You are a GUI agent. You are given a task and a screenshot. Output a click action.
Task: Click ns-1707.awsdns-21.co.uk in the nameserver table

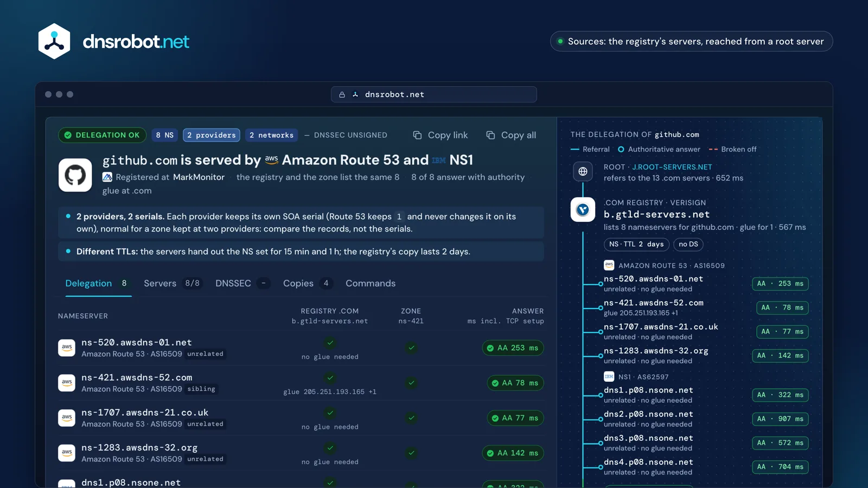(x=145, y=413)
